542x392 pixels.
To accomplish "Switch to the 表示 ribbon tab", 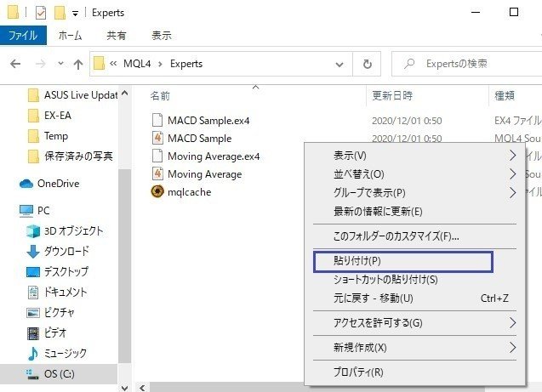I will pyautogui.click(x=161, y=36).
